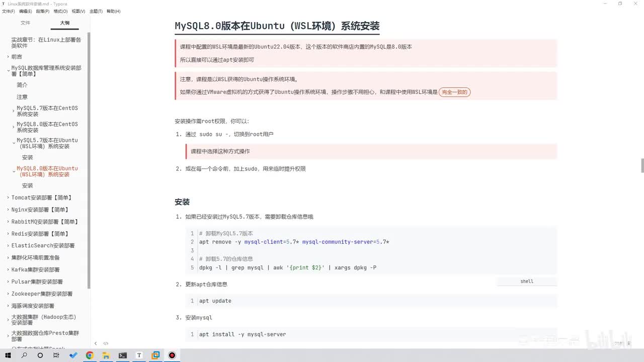Collapse the highlighted MySQL8.0版本在Ubuntu outline item
Image resolution: width=644 pixels, height=362 pixels.
[x=14, y=171]
